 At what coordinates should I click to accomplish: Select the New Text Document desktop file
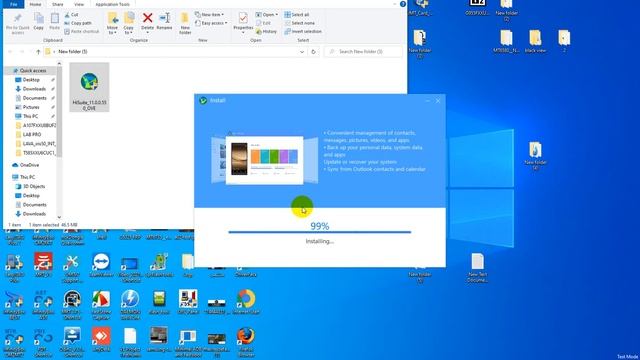[x=477, y=268]
